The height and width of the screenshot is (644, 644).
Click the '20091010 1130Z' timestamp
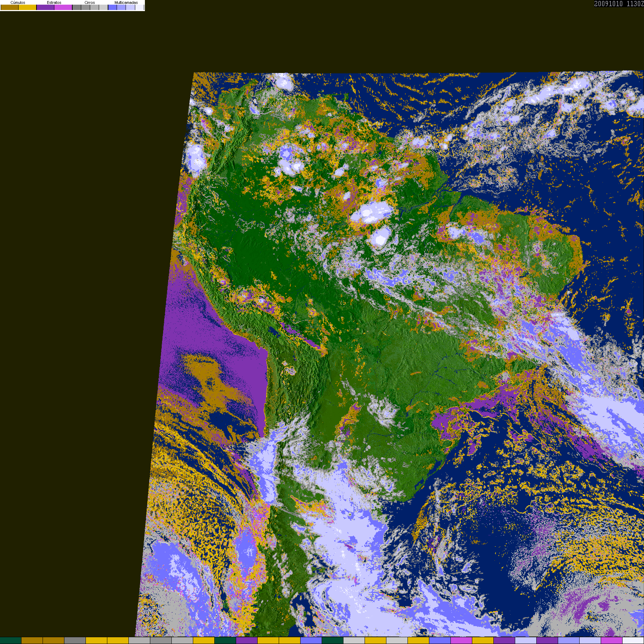click(619, 4)
